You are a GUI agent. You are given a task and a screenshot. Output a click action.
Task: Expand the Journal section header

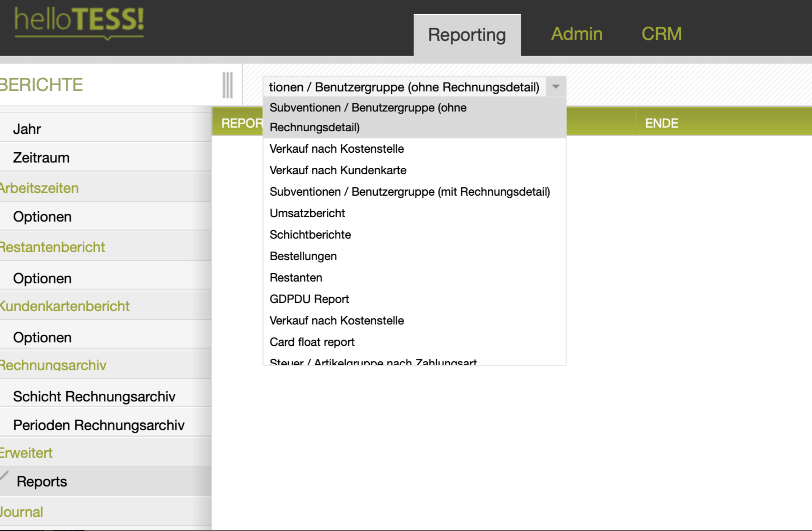point(105,512)
